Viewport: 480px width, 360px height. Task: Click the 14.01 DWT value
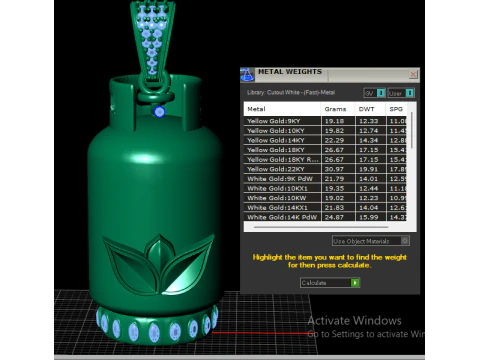pyautogui.click(x=369, y=179)
